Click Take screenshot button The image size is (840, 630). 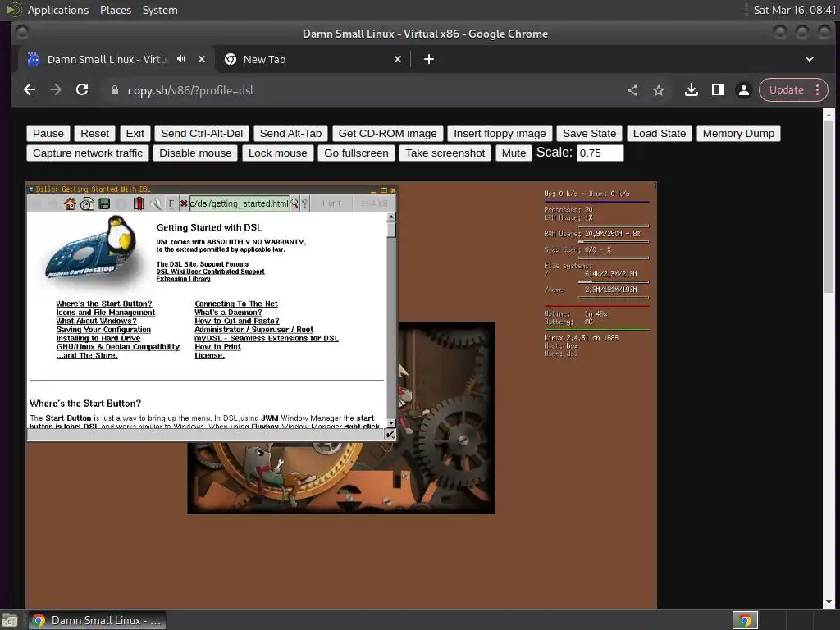pyautogui.click(x=445, y=153)
